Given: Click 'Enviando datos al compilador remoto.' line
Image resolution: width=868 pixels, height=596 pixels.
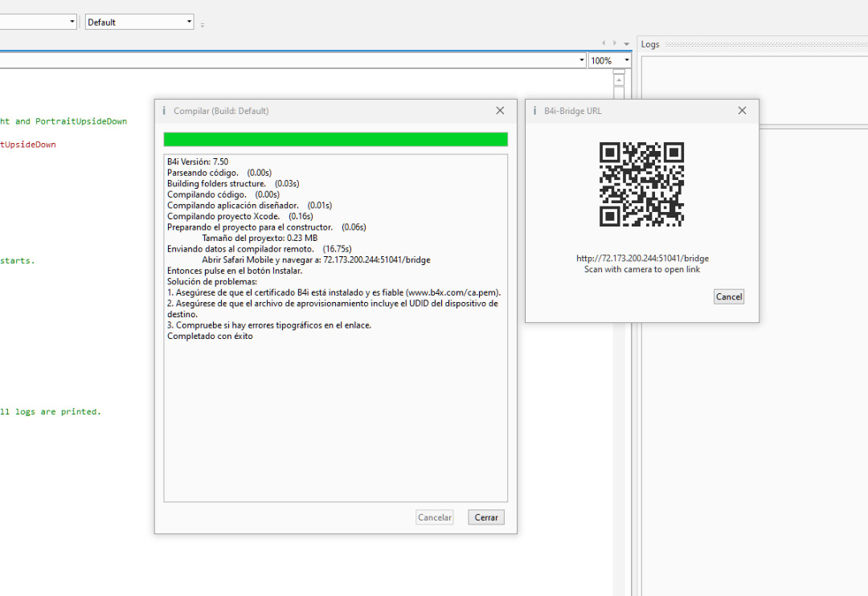Looking at the screenshot, I should pyautogui.click(x=259, y=249).
